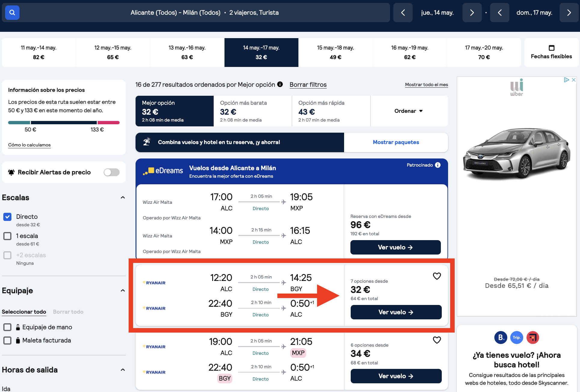
Task: Click the price alert bell icon
Action: click(x=11, y=172)
